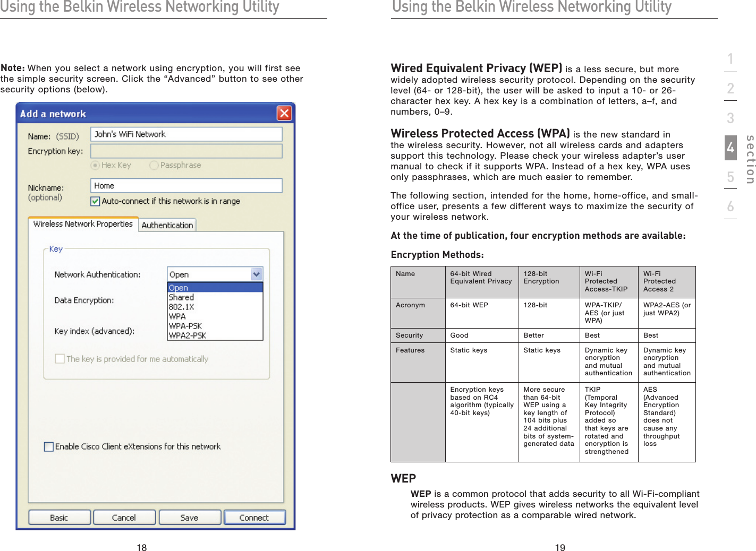
Task: Click the Connect button
Action: coord(254,518)
